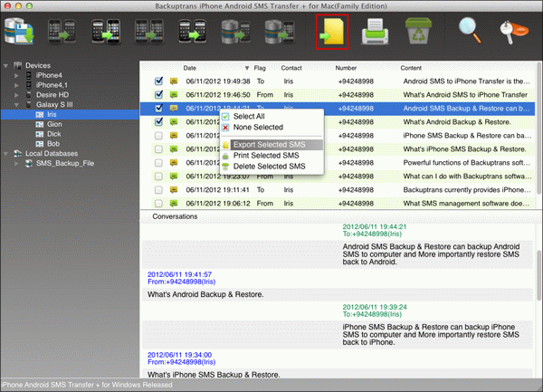Click the second database-to-phone restore toolbar icon
The width and height of the screenshot is (543, 392).
280,32
